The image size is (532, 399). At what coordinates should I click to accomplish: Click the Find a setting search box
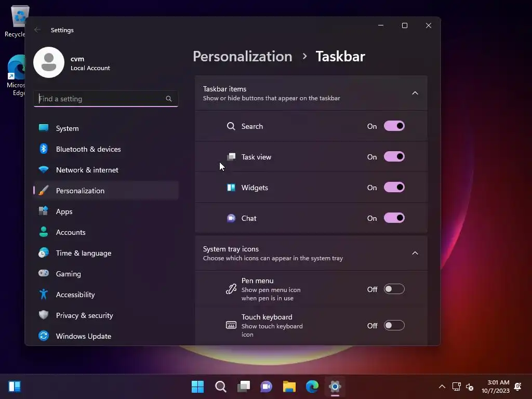(x=106, y=99)
